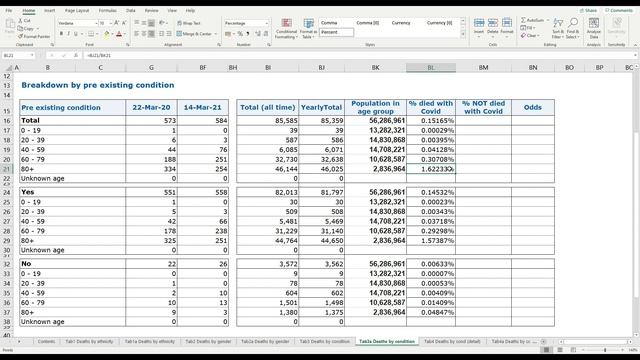Decrease font size with the smaller A
This screenshot has height=360, width=640.
point(124,23)
